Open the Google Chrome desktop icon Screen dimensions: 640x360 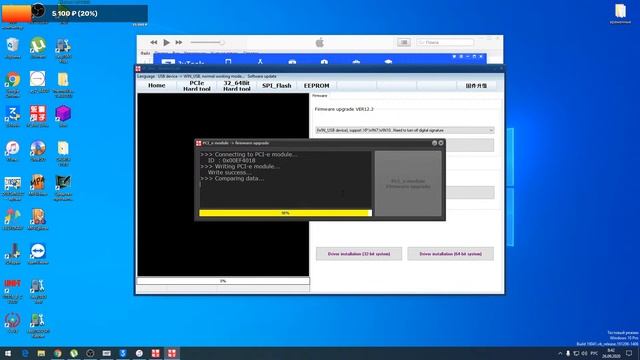(x=12, y=84)
